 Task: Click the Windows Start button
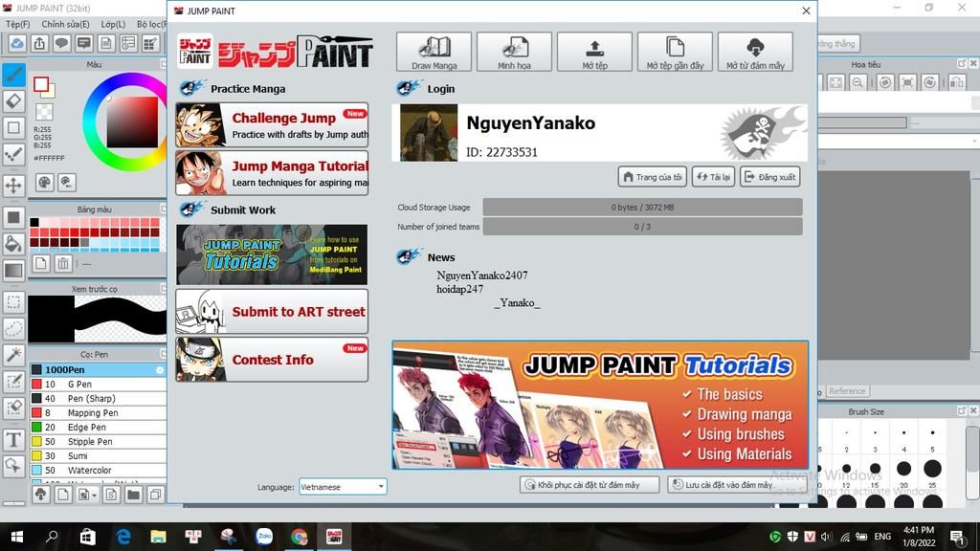pyautogui.click(x=17, y=536)
